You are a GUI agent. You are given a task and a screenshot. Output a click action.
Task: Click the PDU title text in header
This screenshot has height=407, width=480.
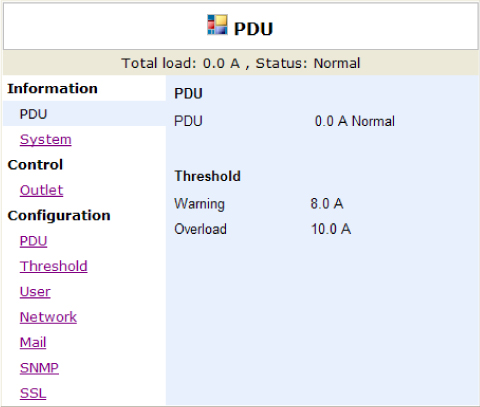click(x=253, y=29)
